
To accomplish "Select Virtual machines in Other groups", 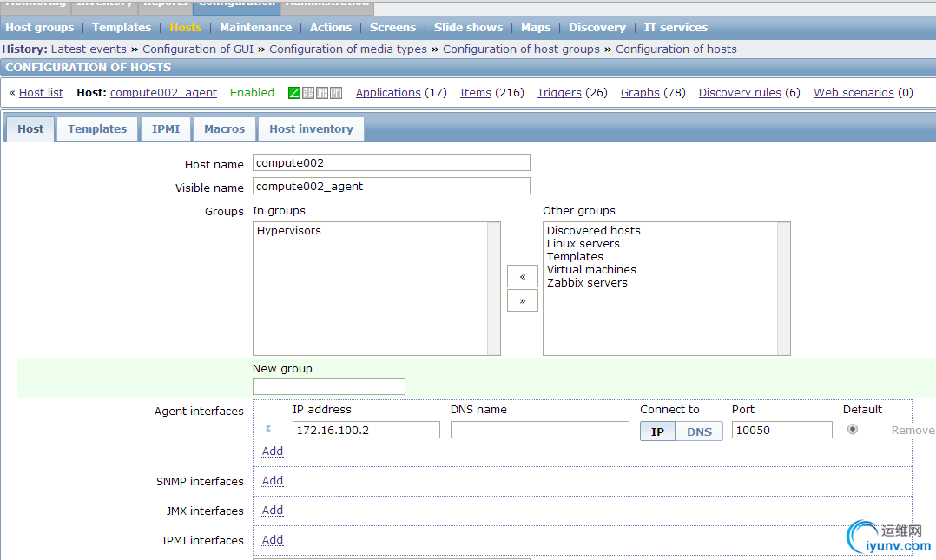I will [x=591, y=270].
